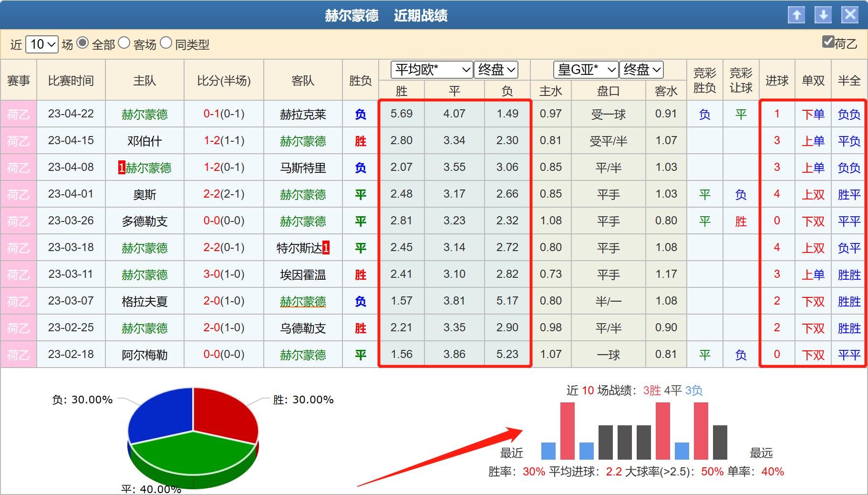This screenshot has height=495, width=868.
Task: Click the 荷乙 league label in the first row
Action: 18,114
